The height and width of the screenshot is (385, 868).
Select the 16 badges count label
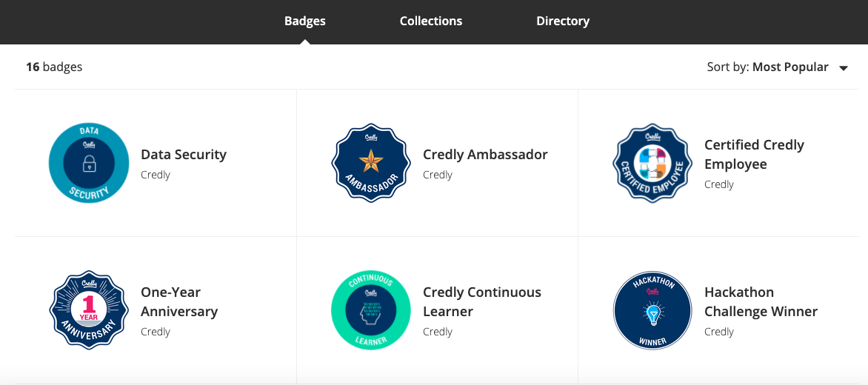click(54, 67)
